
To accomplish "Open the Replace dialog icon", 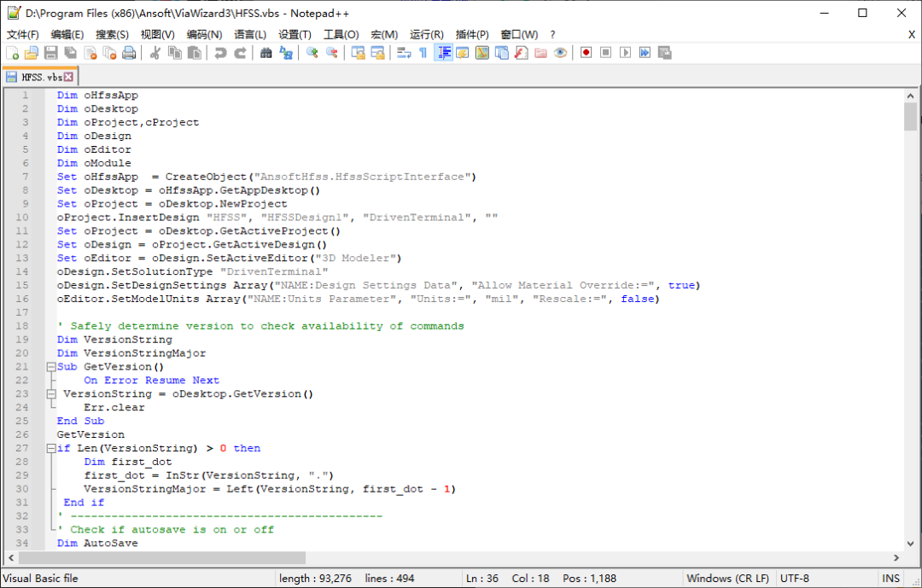I will [x=286, y=53].
